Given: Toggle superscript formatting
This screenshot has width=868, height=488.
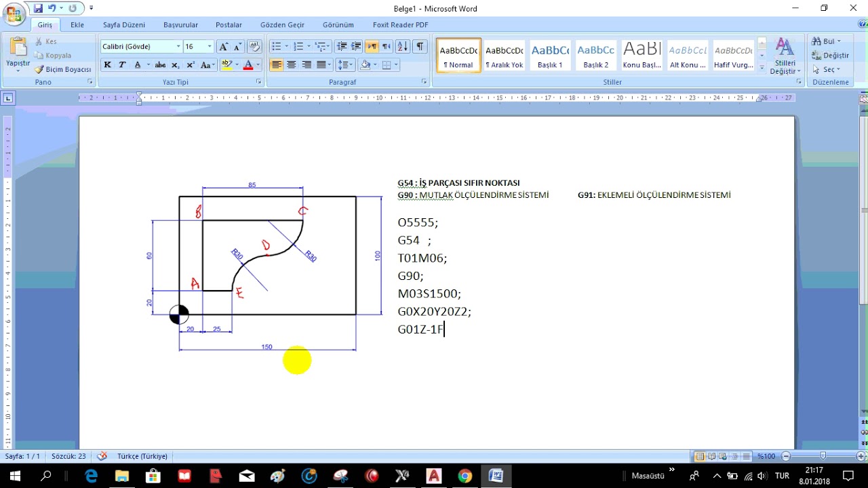Looking at the screenshot, I should pos(191,65).
